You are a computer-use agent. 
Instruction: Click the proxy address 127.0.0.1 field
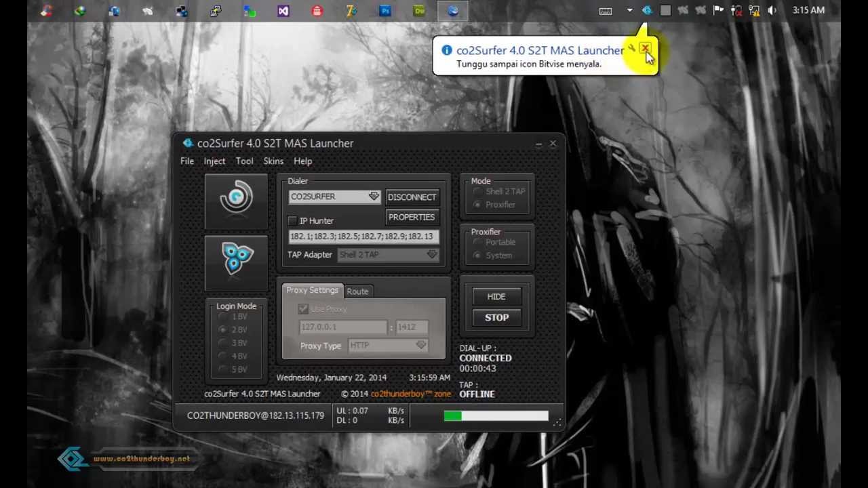[x=343, y=327]
